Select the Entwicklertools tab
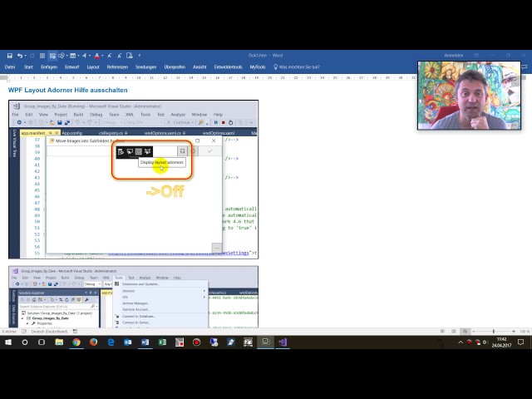This screenshot has width=532, height=399. (228, 67)
